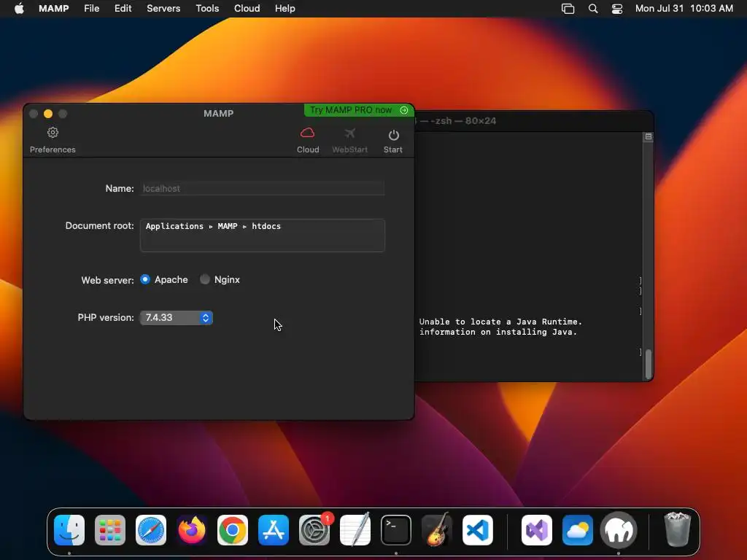The height and width of the screenshot is (560, 747).
Task: Click Applications in the document root path
Action: point(174,226)
